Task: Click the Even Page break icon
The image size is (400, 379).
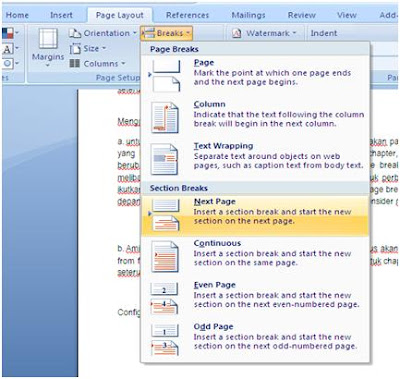Action: point(165,298)
